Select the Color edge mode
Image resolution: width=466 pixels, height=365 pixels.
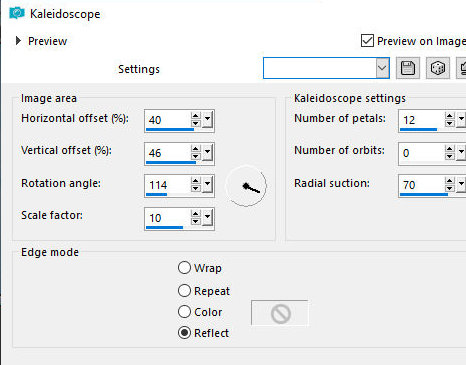184,312
